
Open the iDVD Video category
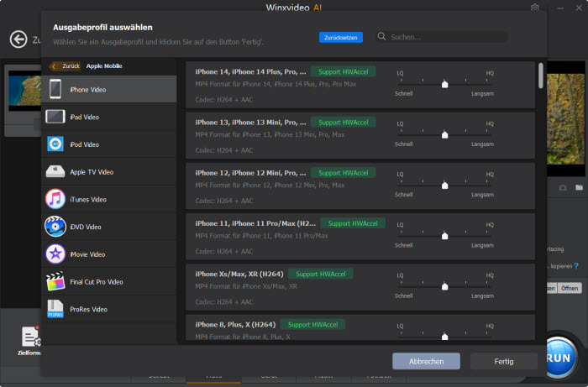pyautogui.click(x=108, y=227)
